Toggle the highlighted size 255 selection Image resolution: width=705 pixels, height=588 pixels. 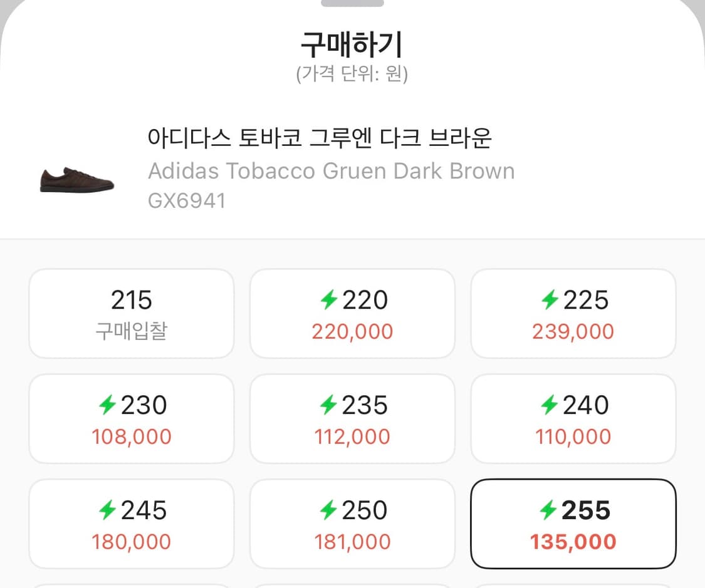pos(573,524)
